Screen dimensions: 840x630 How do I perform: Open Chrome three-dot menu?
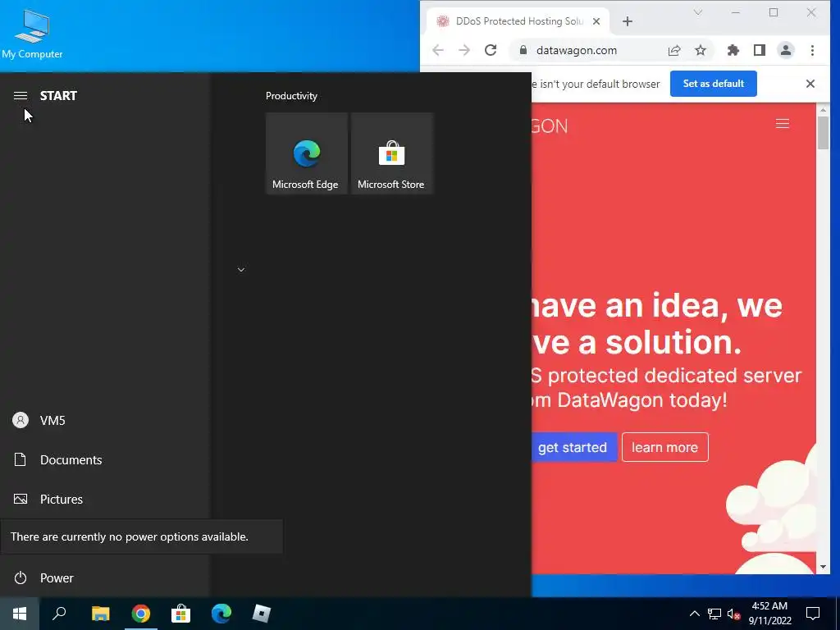[x=812, y=50]
